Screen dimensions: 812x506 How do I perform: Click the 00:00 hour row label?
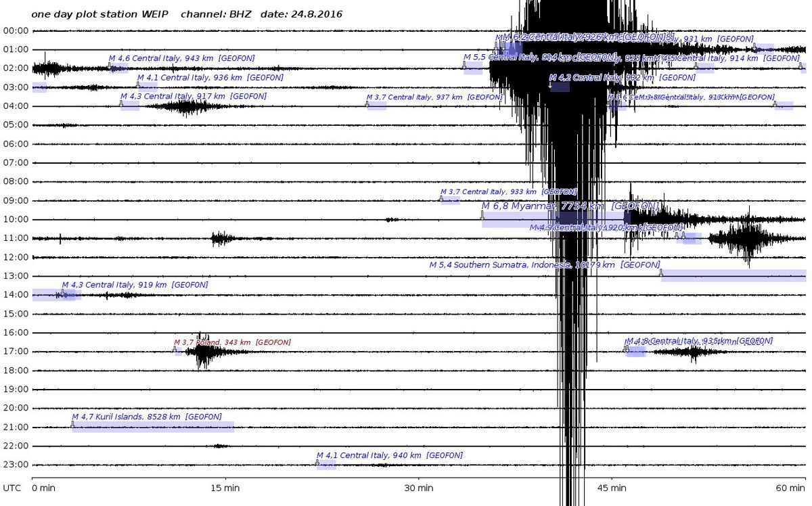point(16,31)
